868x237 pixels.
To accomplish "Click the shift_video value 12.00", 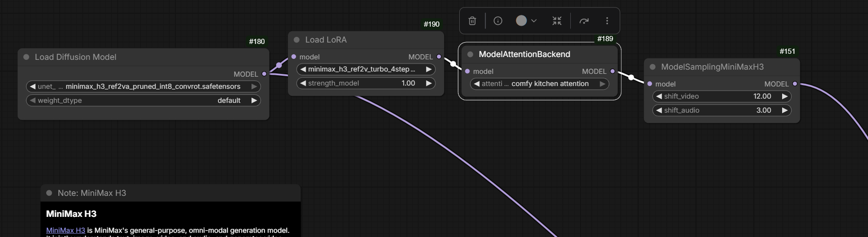I will click(x=762, y=96).
